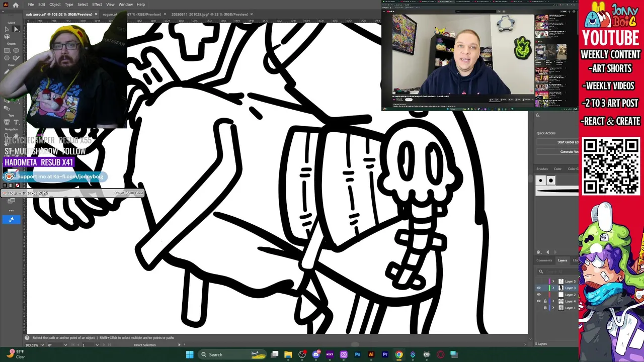Select the tapered stroke brush
This screenshot has height=362, width=644.
pyautogui.click(x=557, y=191)
